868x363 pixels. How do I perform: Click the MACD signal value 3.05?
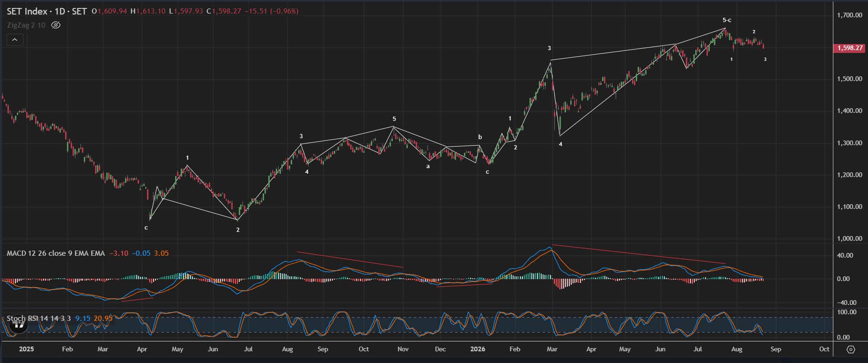pyautogui.click(x=161, y=253)
